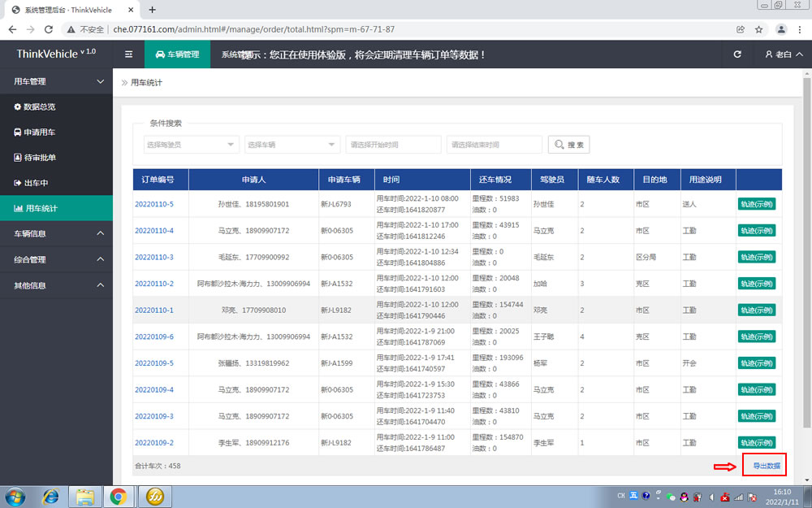Click the Chrome taskbar icon

tap(119, 497)
